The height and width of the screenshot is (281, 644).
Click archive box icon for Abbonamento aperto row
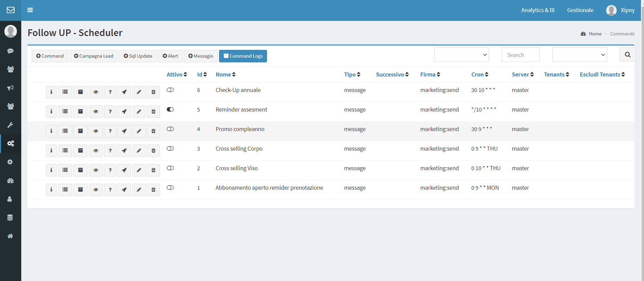[x=80, y=190]
